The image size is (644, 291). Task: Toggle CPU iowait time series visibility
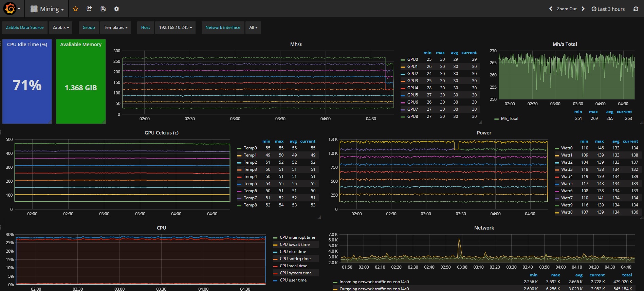294,244
